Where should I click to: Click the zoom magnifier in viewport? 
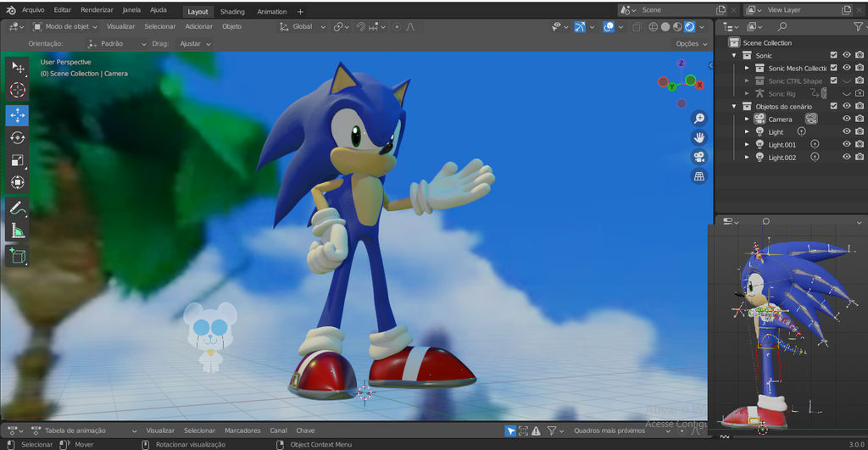pos(699,119)
